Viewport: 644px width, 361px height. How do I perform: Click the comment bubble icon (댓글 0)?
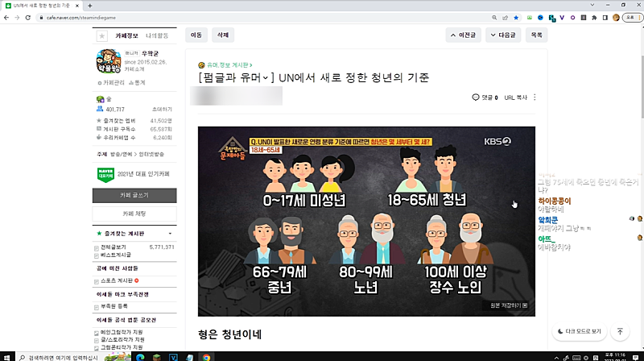coord(476,98)
